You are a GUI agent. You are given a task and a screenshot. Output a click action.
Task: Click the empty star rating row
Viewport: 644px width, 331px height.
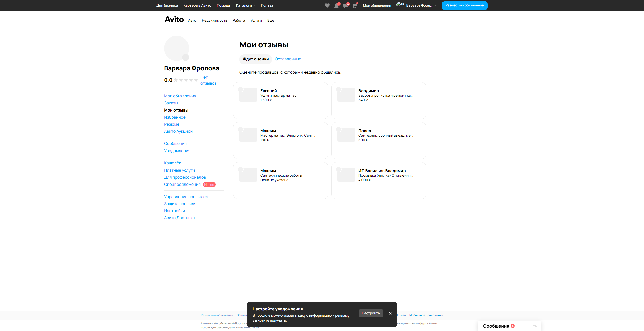pyautogui.click(x=186, y=80)
